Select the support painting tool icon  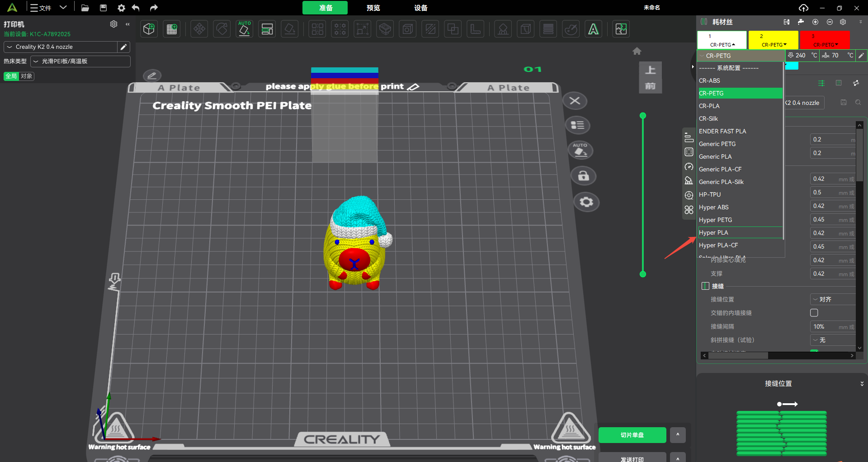503,29
